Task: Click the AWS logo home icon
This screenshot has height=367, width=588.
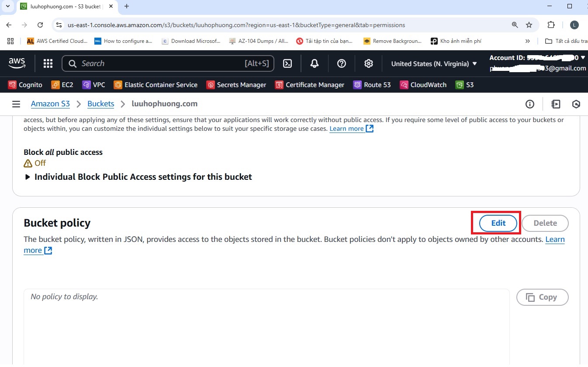Action: click(x=17, y=63)
